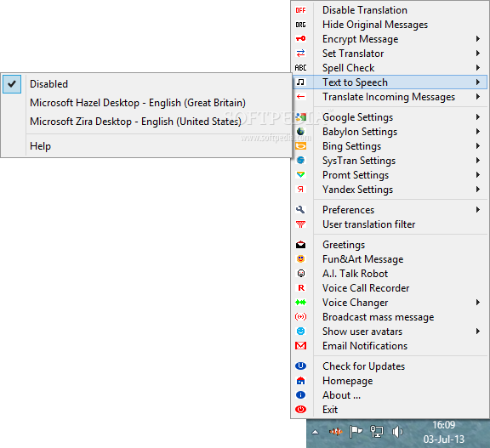The height and width of the screenshot is (448, 490).
Task: Choose User translation filter
Action: (x=390, y=224)
